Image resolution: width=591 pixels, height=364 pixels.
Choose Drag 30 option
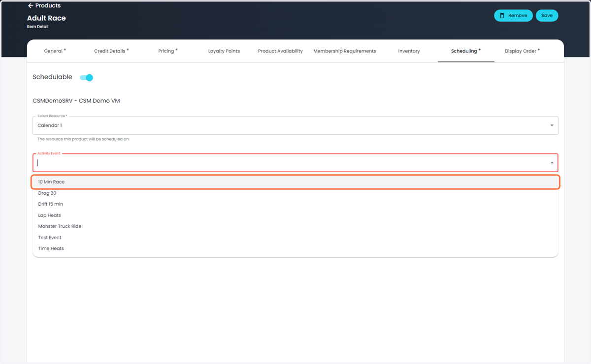[x=295, y=193]
